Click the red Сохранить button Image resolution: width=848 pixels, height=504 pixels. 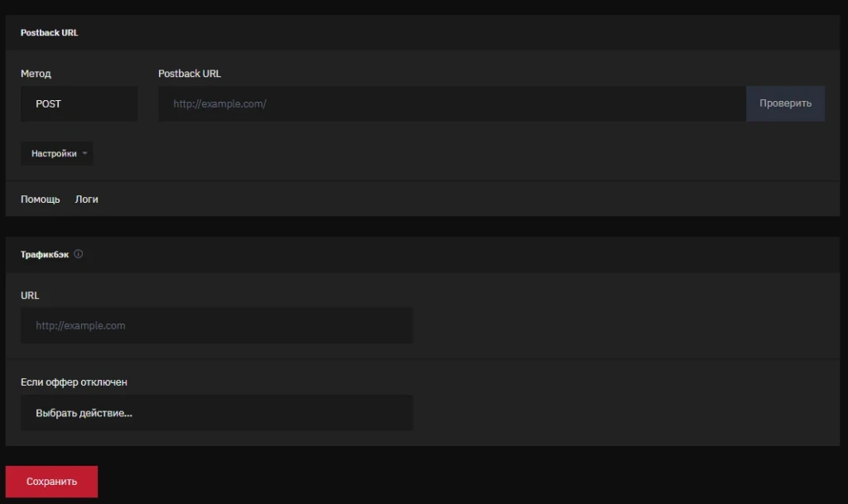click(x=52, y=482)
